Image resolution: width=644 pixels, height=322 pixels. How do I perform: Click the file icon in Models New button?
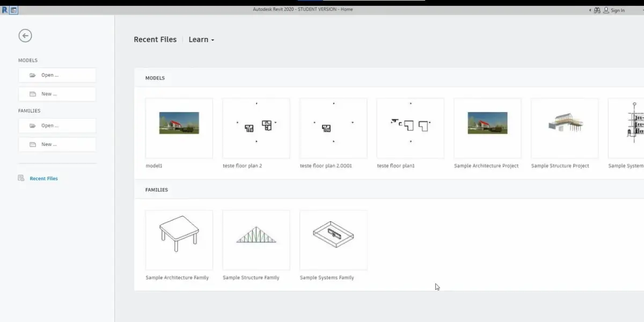[32, 94]
